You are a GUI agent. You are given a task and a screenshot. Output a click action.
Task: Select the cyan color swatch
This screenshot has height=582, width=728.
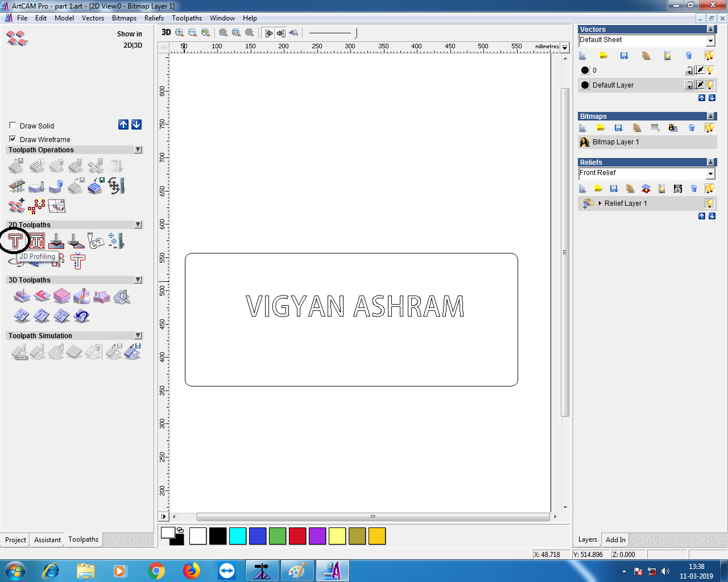point(238,536)
